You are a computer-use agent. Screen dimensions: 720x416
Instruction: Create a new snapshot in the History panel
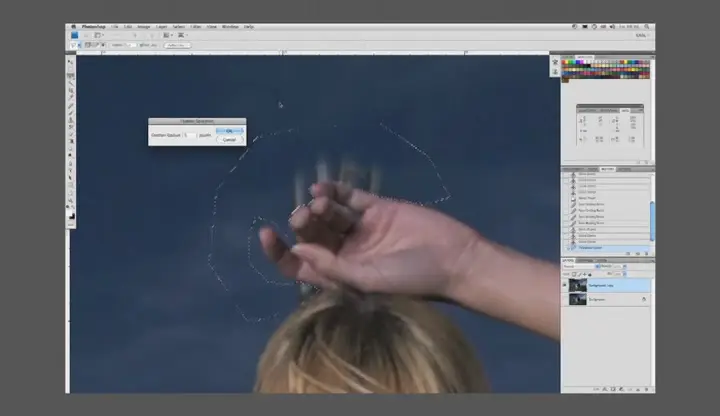pos(637,253)
